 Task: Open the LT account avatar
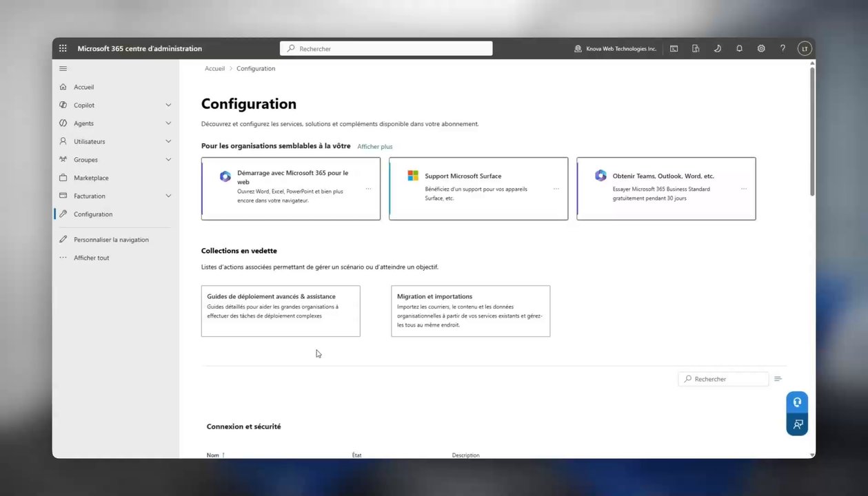coord(804,48)
